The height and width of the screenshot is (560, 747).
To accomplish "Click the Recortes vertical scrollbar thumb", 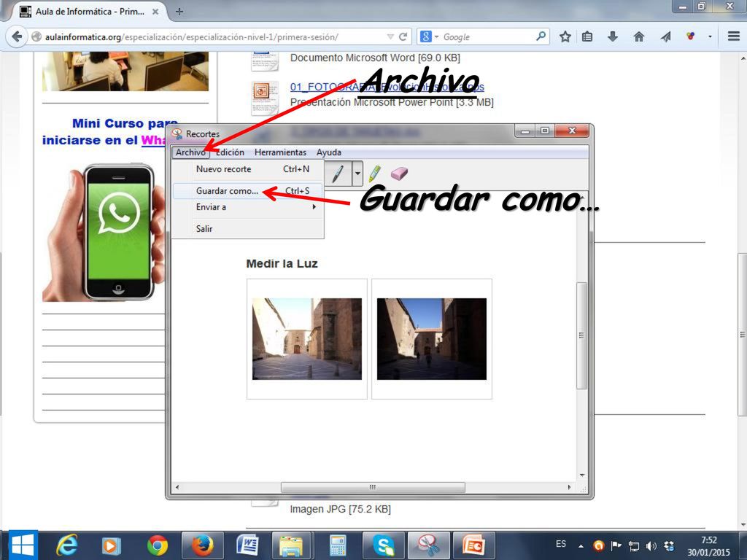I will click(x=581, y=335).
